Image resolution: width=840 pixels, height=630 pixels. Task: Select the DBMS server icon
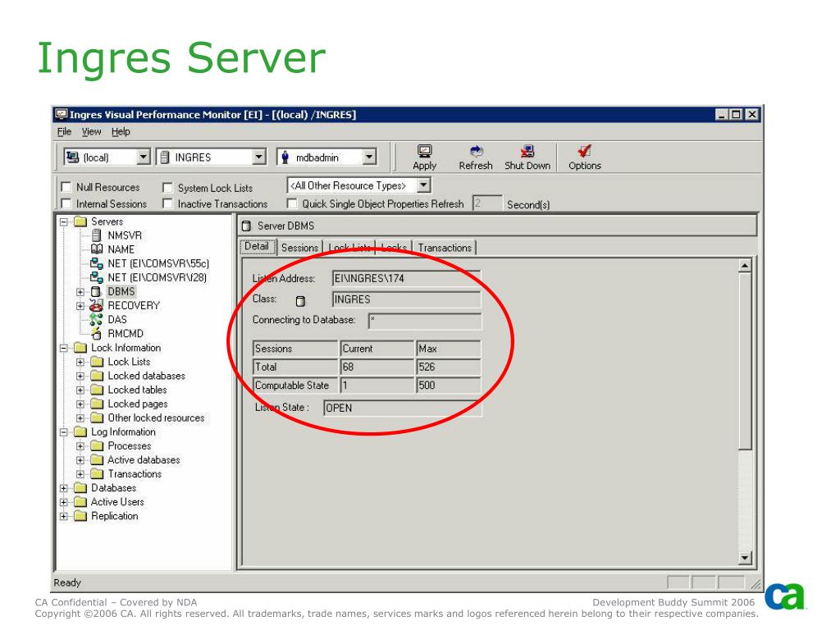coord(96,291)
